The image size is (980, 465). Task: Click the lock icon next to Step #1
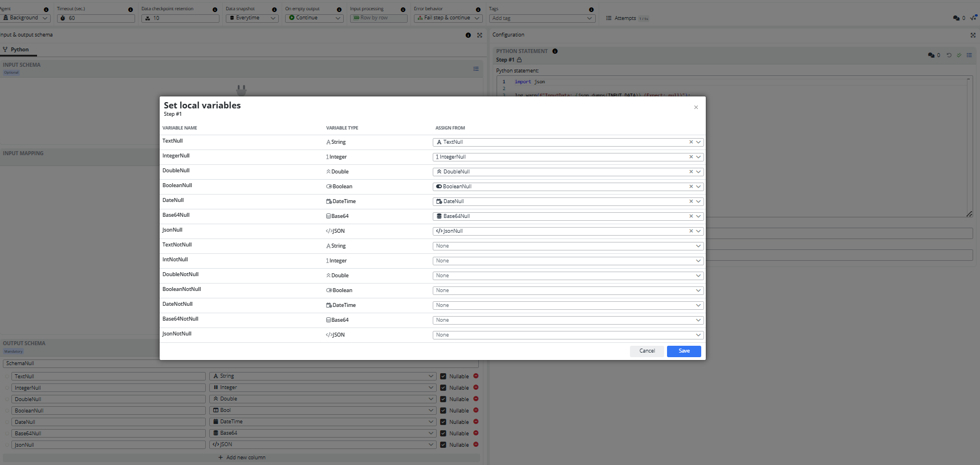(x=519, y=60)
